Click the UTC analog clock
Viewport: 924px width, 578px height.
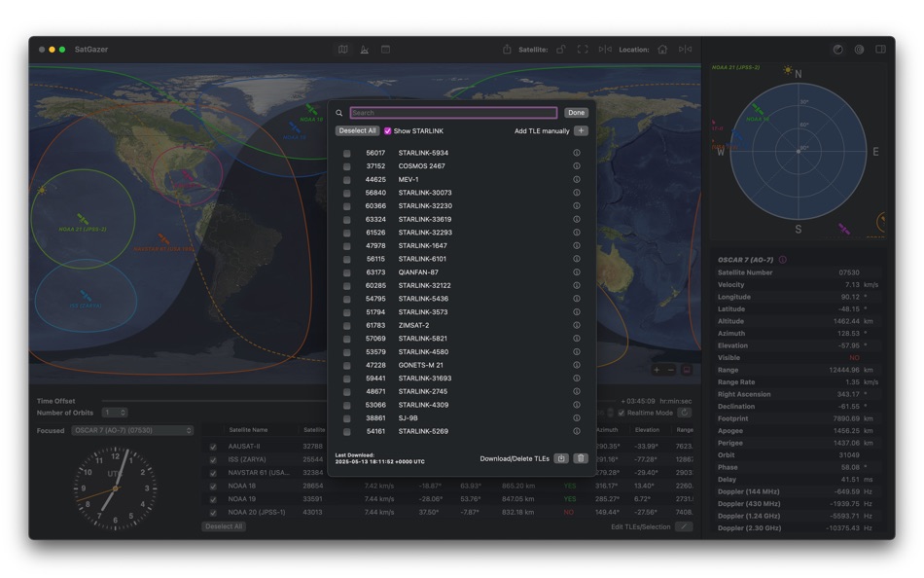coord(115,488)
